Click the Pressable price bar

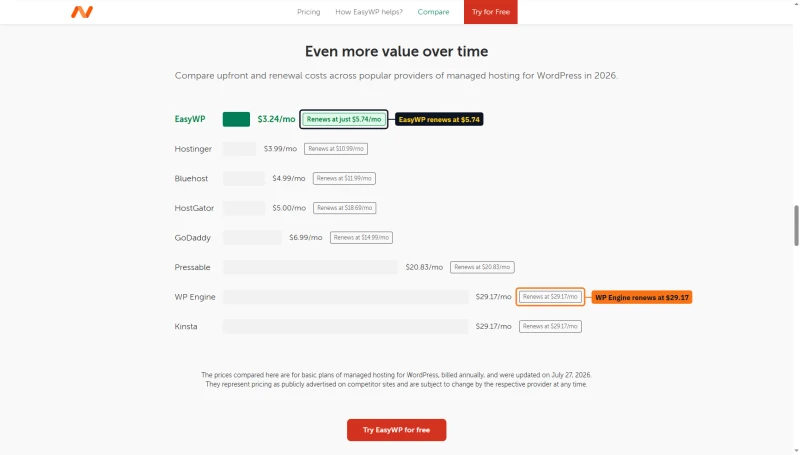(310, 267)
